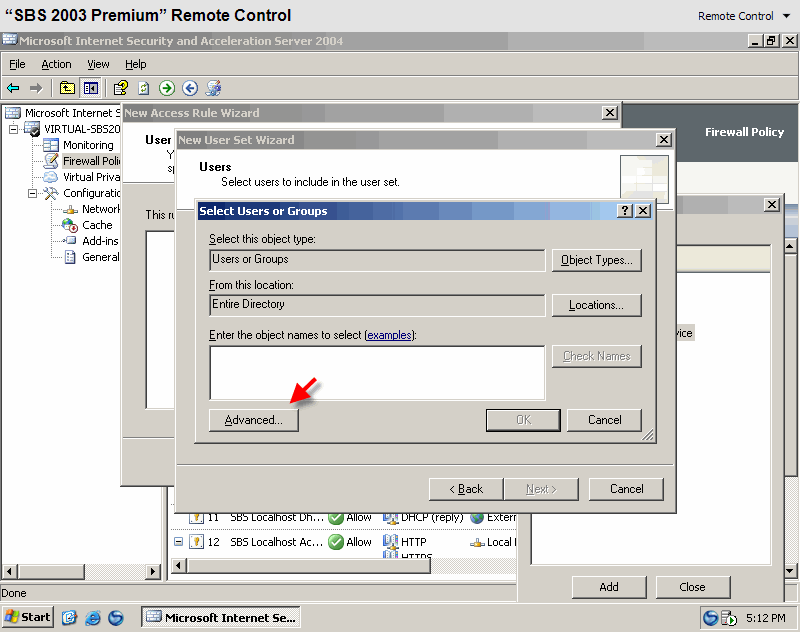Screen dimensions: 800x632
Task: Click the HTTP protocol icon in rule 12
Action: [x=390, y=541]
